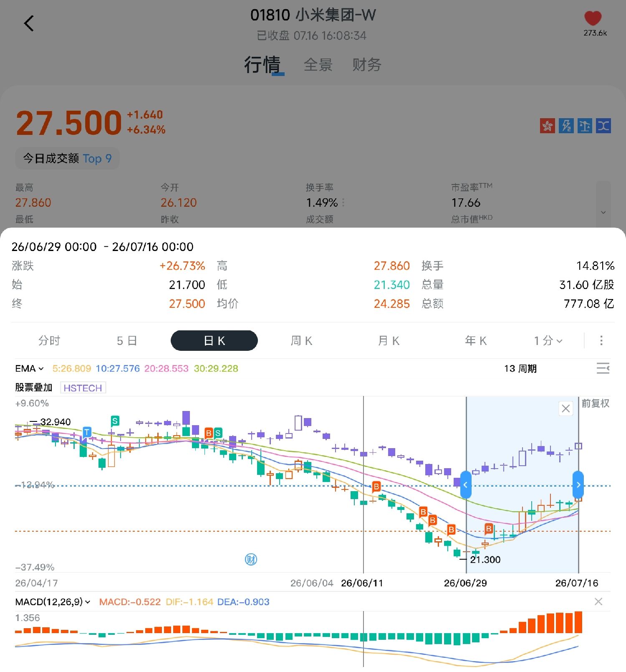Tap the EMA 10:27.576 value

(x=118, y=368)
